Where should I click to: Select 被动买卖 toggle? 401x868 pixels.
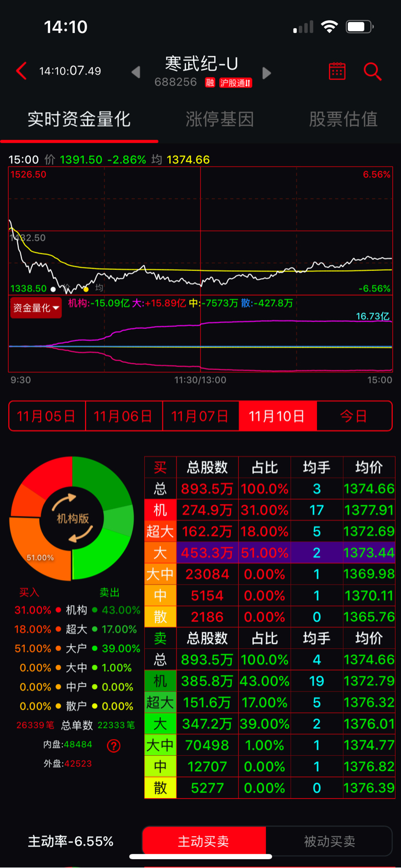click(x=329, y=841)
